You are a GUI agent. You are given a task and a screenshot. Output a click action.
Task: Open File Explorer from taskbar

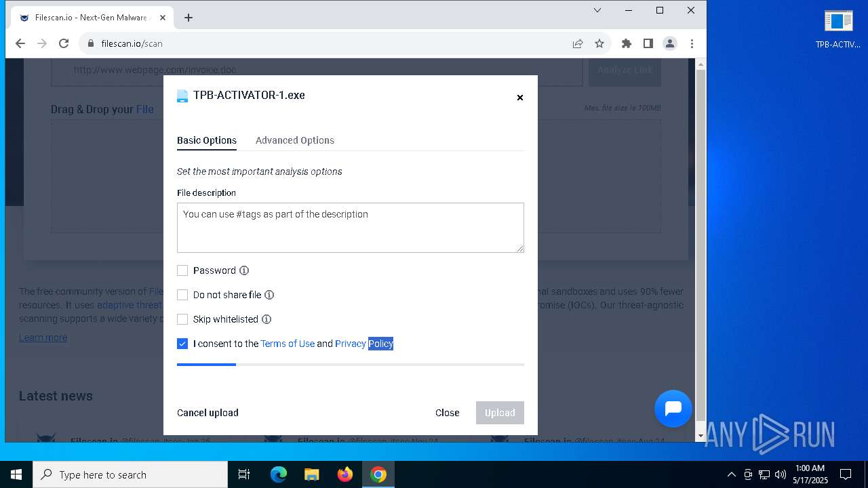pyautogui.click(x=312, y=474)
